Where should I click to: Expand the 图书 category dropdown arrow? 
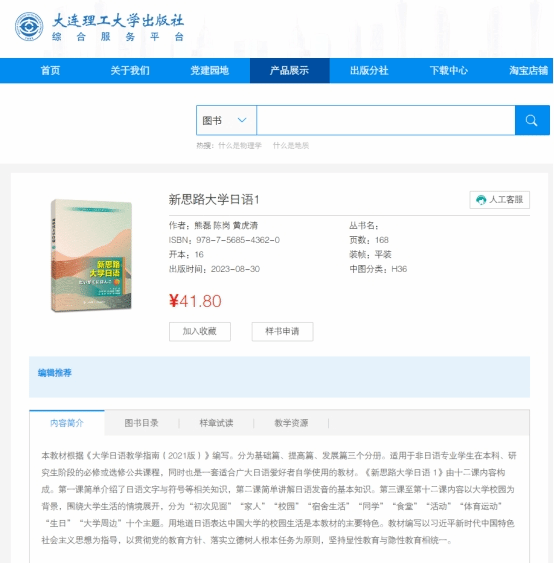coord(242,120)
